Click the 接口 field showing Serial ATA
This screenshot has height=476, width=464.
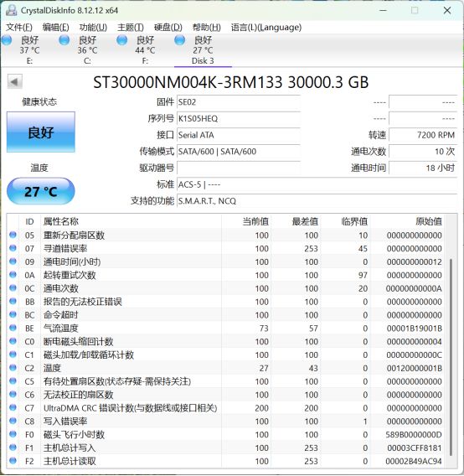[x=239, y=135]
